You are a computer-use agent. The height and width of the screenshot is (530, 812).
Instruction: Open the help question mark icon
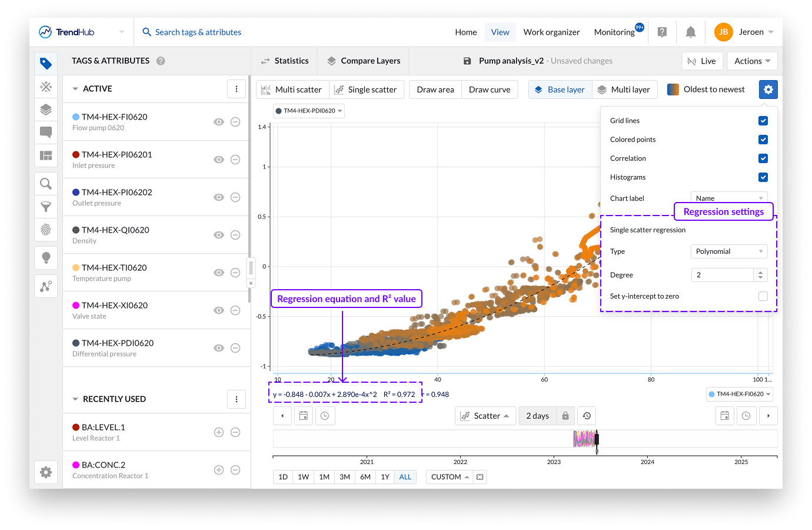(662, 32)
